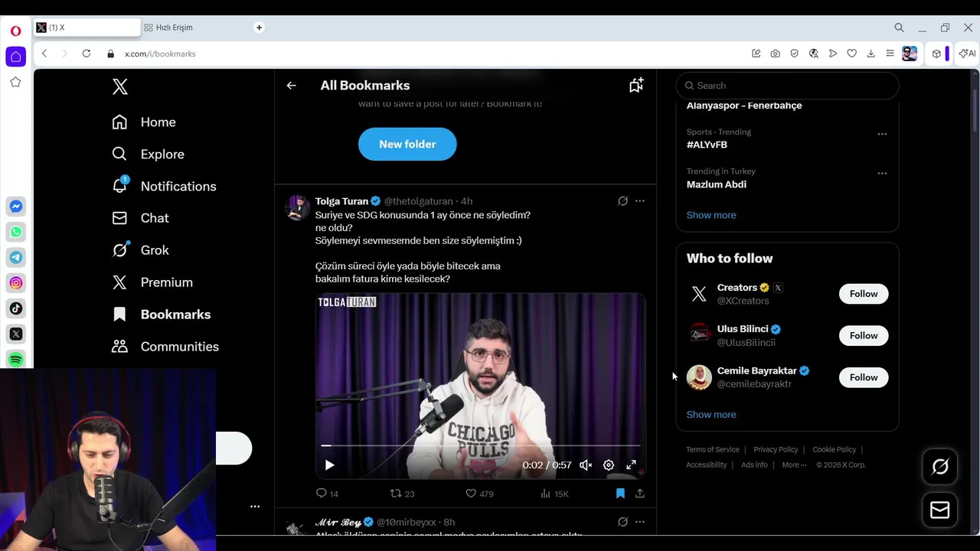The height and width of the screenshot is (551, 980).
Task: Open the Opera snapshot camera tool
Action: (776, 54)
